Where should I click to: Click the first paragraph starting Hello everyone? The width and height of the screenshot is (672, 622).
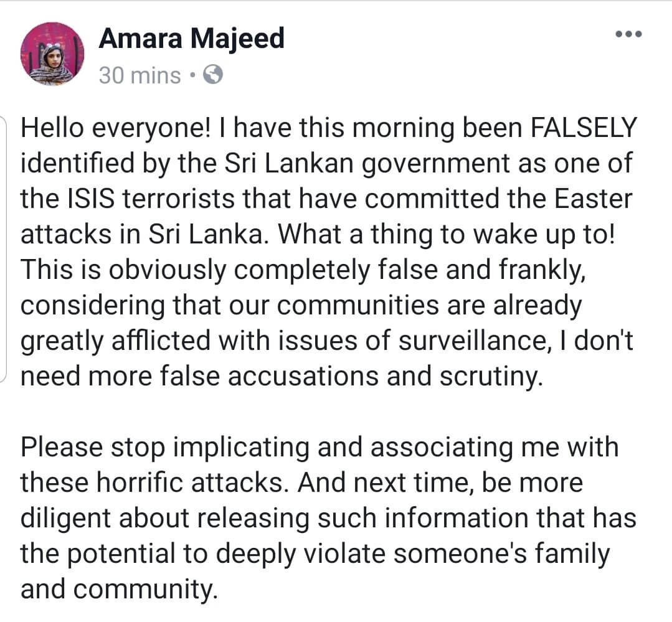point(329,252)
